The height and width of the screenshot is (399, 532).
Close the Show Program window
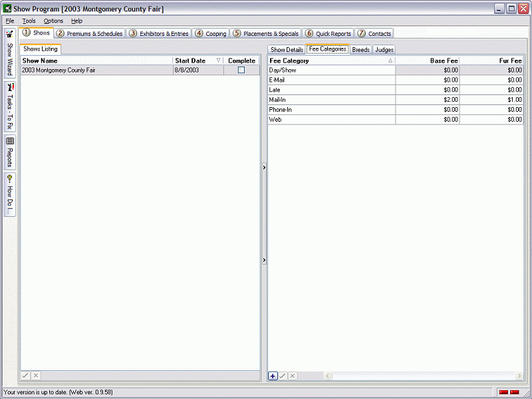click(523, 9)
